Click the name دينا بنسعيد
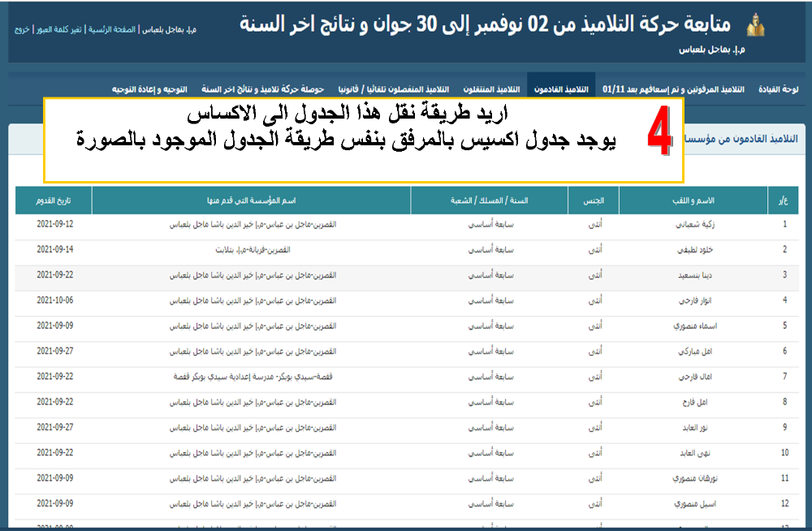This screenshot has width=812, height=531. click(695, 275)
